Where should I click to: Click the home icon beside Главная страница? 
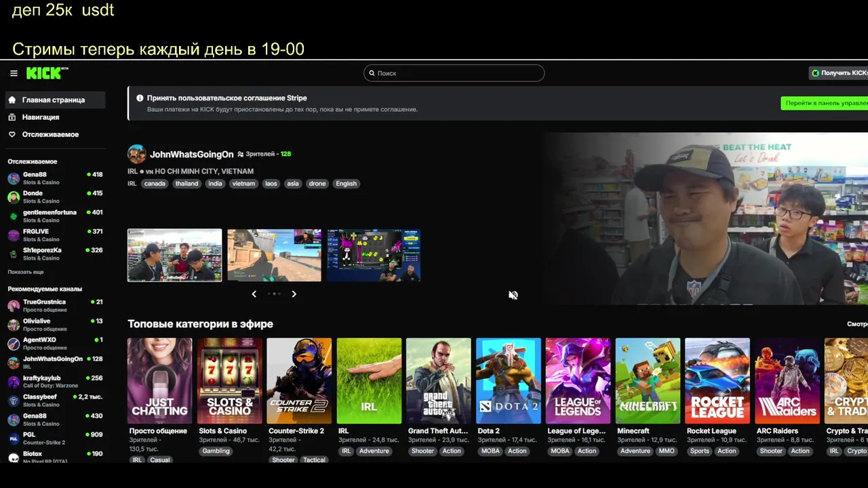12,100
